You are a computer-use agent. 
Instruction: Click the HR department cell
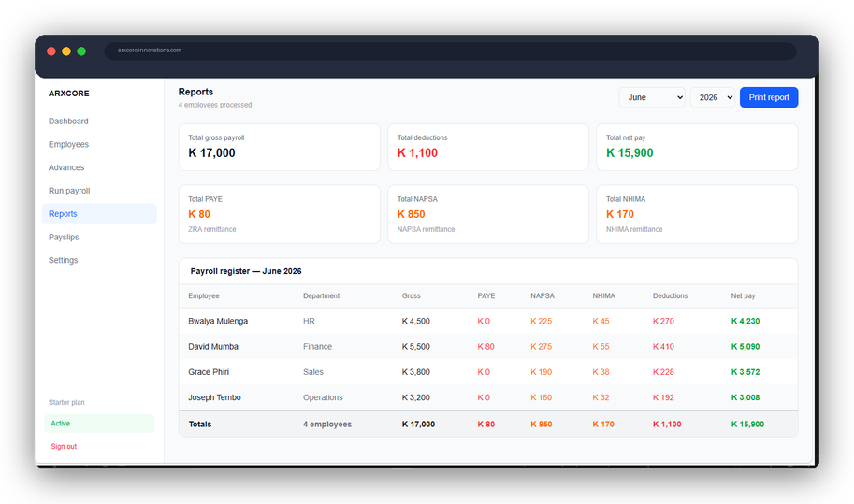[309, 321]
